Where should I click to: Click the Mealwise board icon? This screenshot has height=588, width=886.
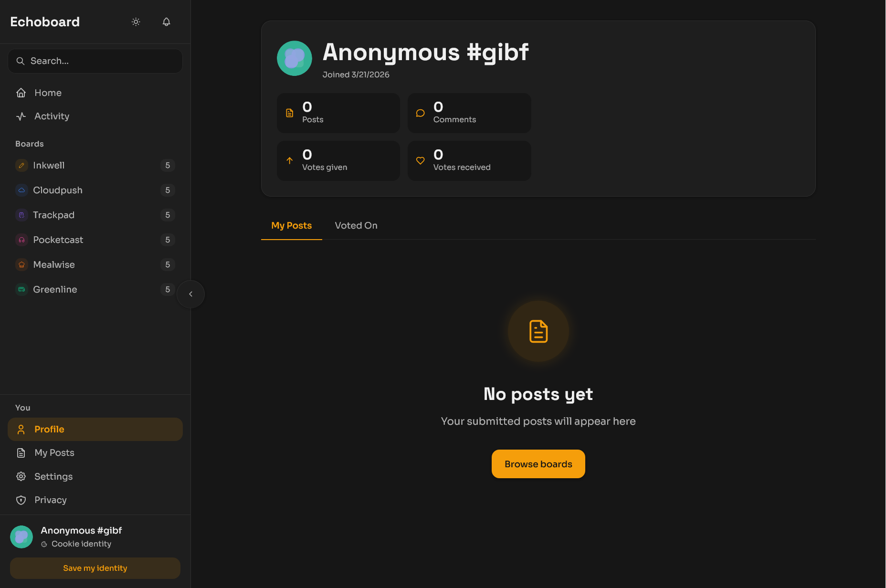point(21,265)
